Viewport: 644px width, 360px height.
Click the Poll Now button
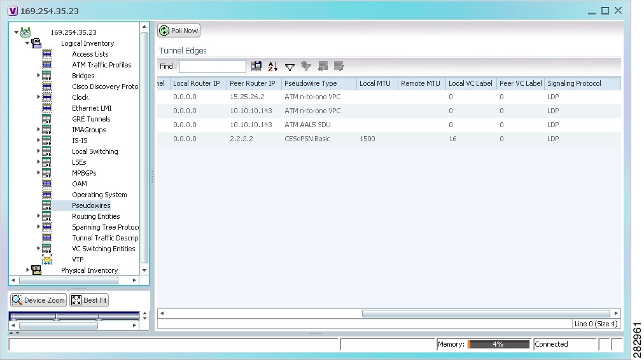coord(179,31)
